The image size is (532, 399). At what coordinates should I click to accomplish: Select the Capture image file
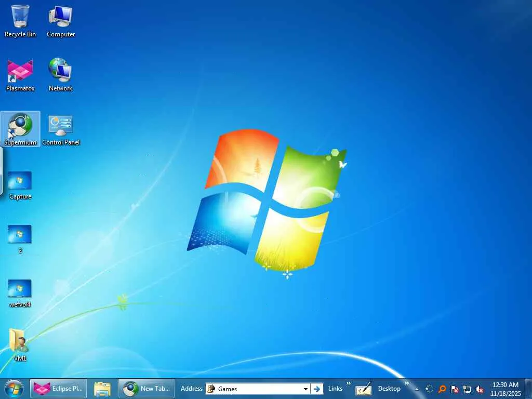20,185
